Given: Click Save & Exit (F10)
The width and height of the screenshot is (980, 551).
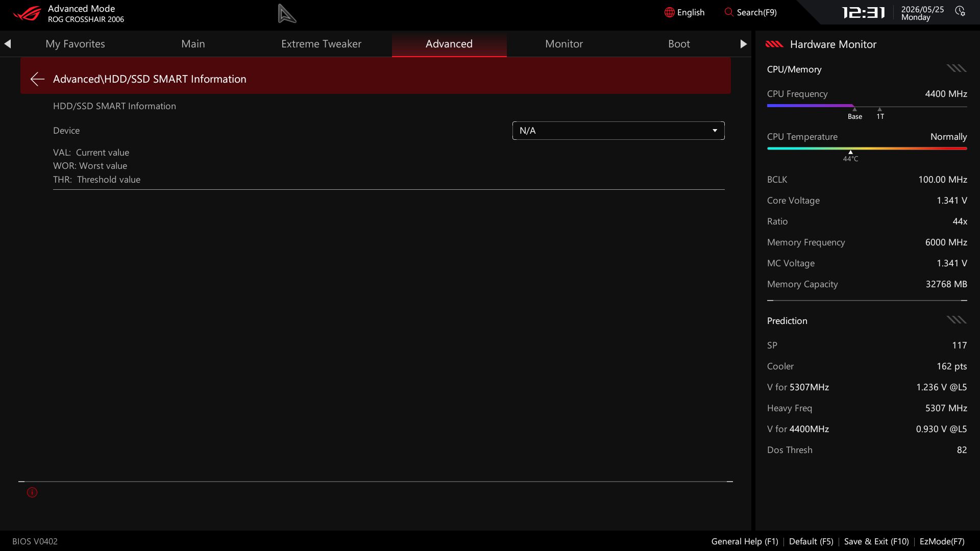Looking at the screenshot, I should (x=876, y=541).
